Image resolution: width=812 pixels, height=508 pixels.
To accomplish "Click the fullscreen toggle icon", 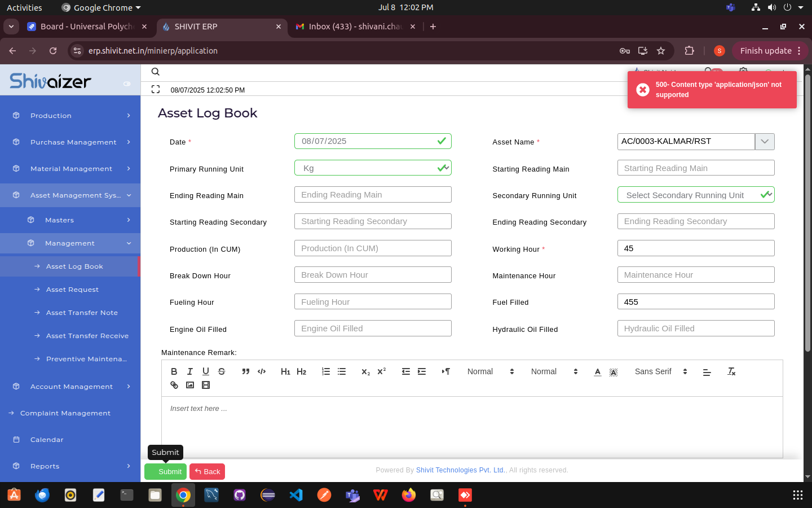I will 156,89.
